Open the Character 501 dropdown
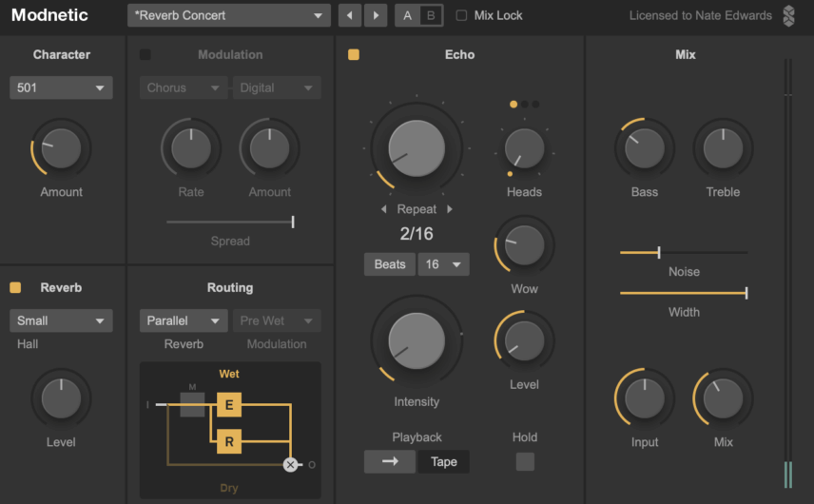Screen dimensions: 814x504 click(61, 87)
